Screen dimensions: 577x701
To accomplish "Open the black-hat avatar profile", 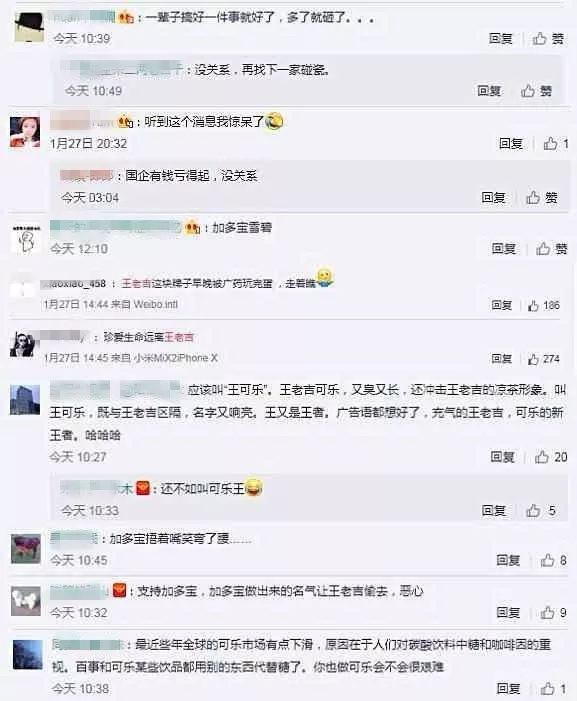I will (x=29, y=27).
